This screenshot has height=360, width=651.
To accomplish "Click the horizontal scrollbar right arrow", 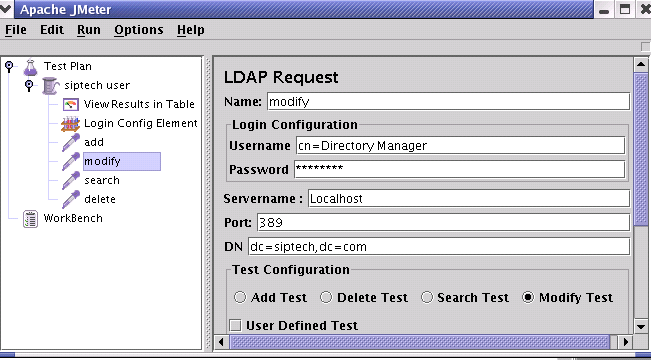I will click(626, 342).
